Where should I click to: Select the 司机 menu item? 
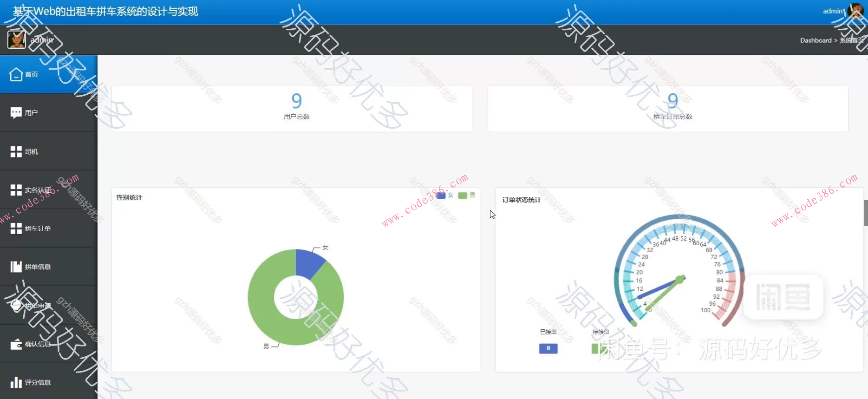pos(49,151)
